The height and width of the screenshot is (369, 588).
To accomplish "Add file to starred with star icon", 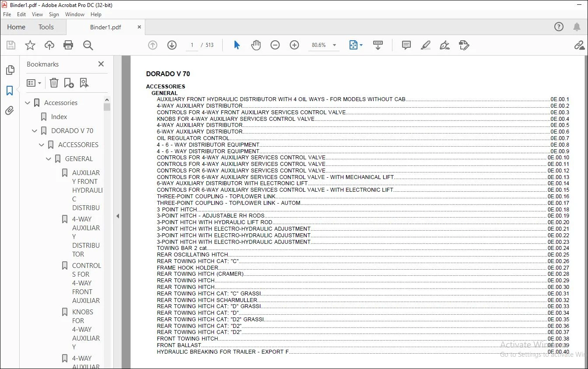I will (30, 45).
